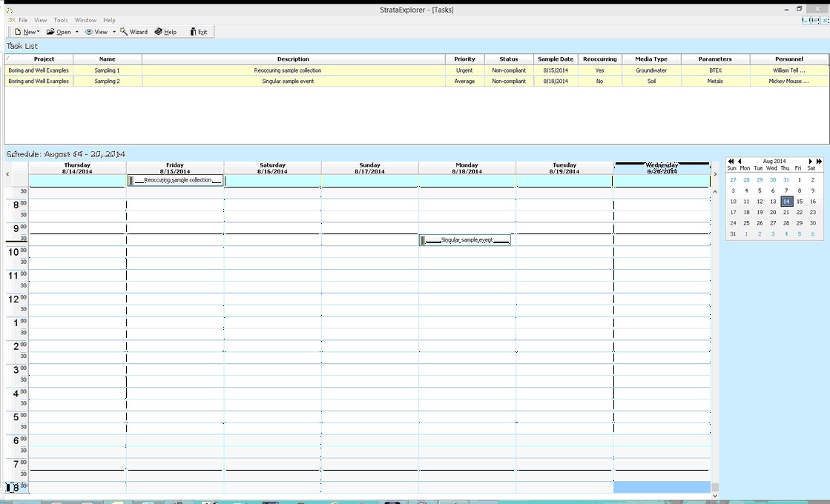Jump to next year using double-right arrow
Image resolution: width=830 pixels, height=504 pixels.
(x=819, y=161)
